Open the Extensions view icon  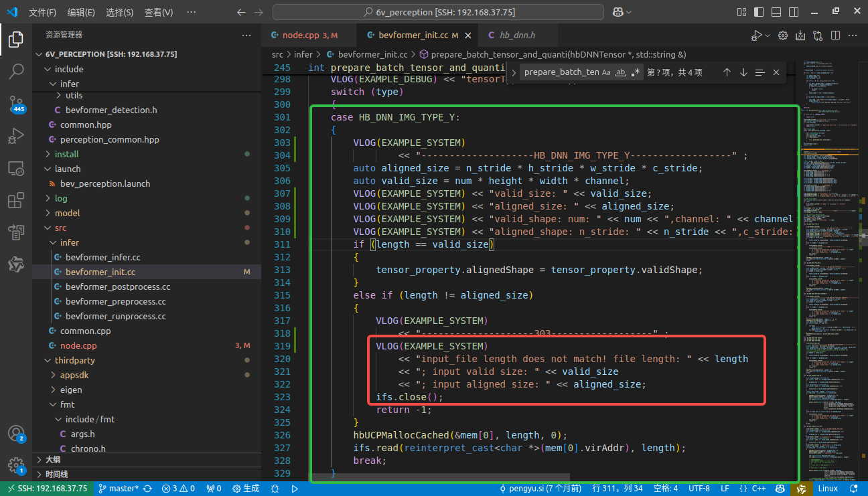(16, 201)
